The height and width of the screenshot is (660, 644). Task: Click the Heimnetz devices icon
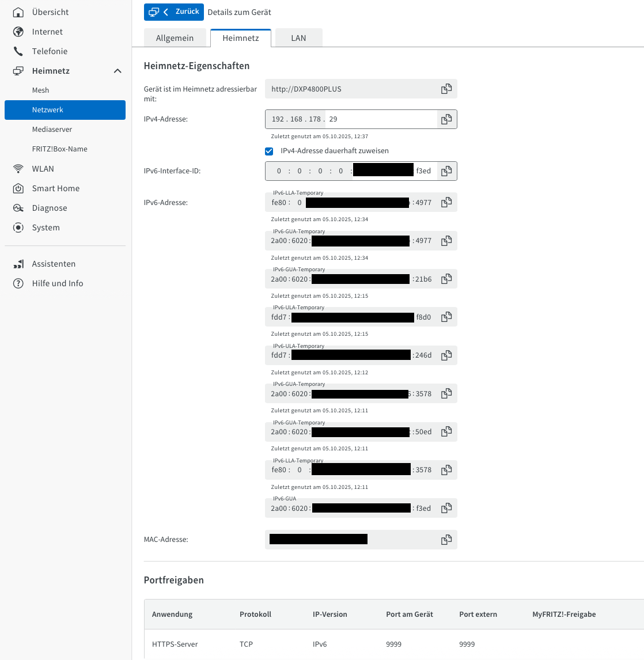[18, 71]
